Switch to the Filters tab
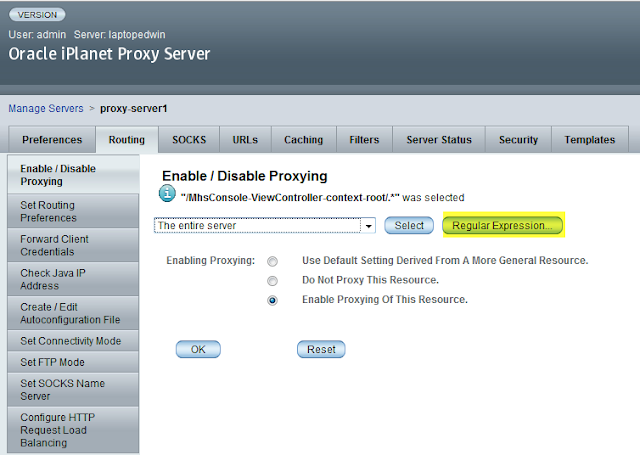The width and height of the screenshot is (640, 455). pos(364,140)
